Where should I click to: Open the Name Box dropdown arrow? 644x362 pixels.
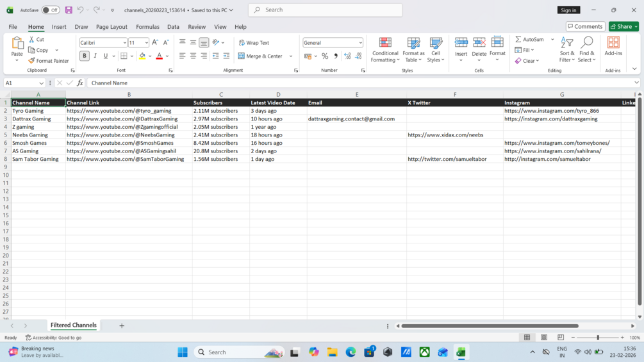point(41,83)
